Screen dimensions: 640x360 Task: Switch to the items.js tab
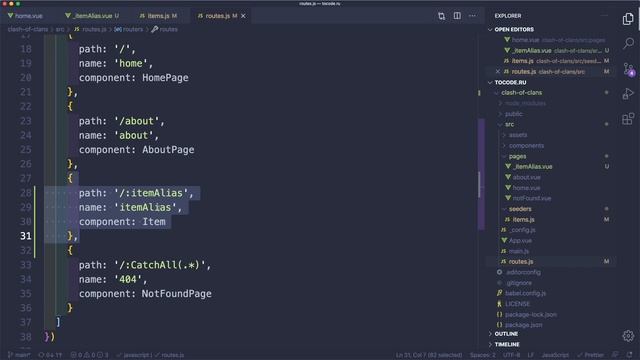(x=158, y=16)
